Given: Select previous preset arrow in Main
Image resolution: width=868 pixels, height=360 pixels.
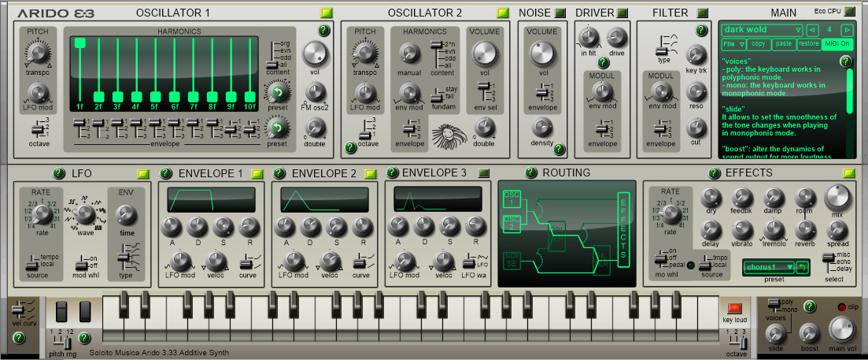Looking at the screenshot, I should click(x=811, y=30).
